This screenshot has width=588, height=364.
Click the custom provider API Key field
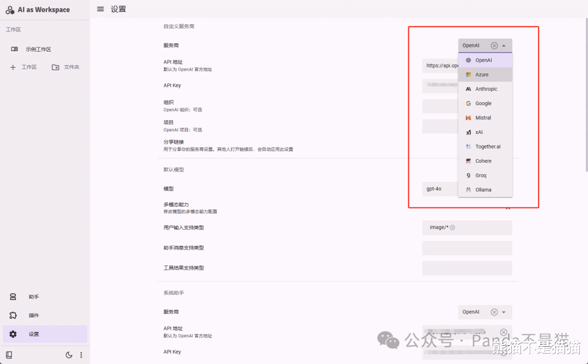click(440, 86)
